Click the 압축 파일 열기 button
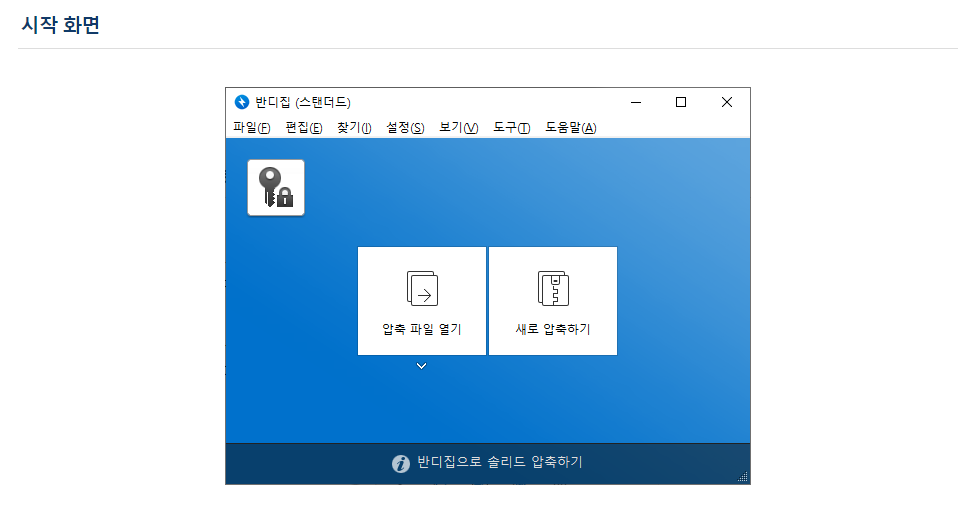The image size is (977, 520). [422, 301]
